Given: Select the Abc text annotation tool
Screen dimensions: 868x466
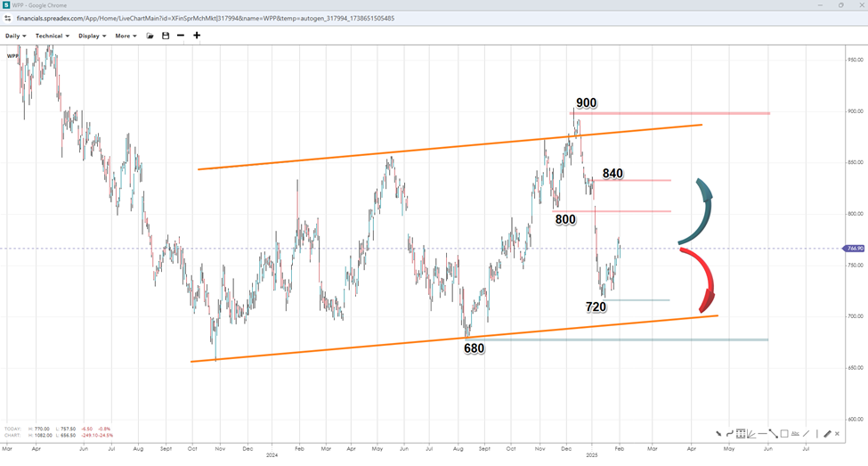Looking at the screenshot, I should tap(795, 434).
